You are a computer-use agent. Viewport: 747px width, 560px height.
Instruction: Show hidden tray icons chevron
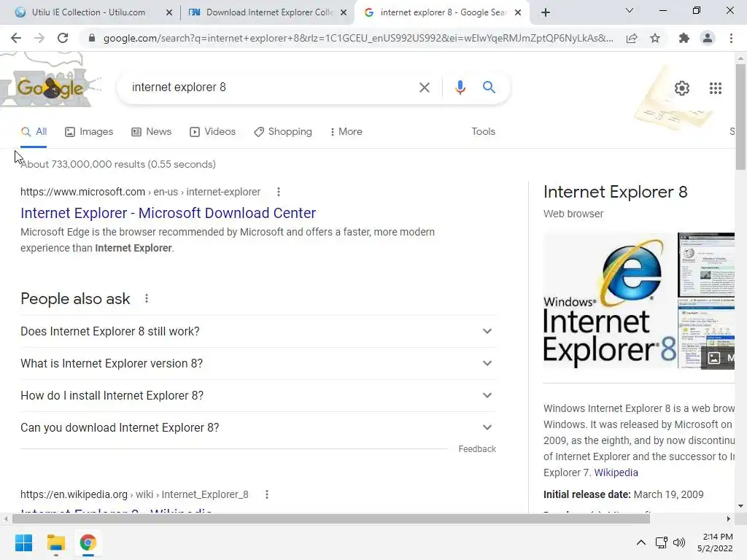(x=641, y=542)
